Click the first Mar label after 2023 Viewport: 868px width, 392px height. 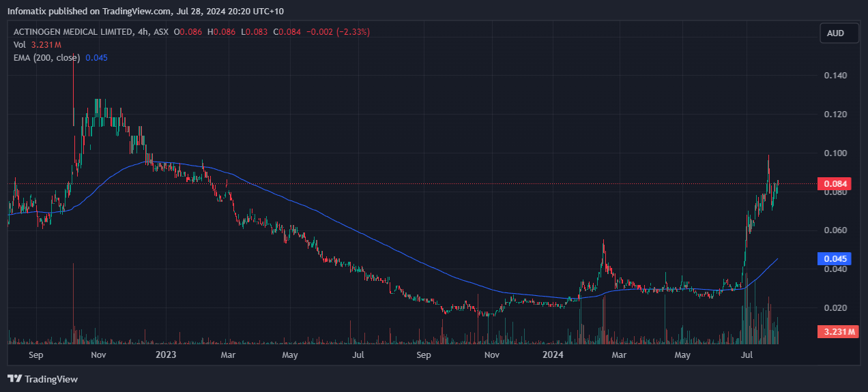point(229,355)
